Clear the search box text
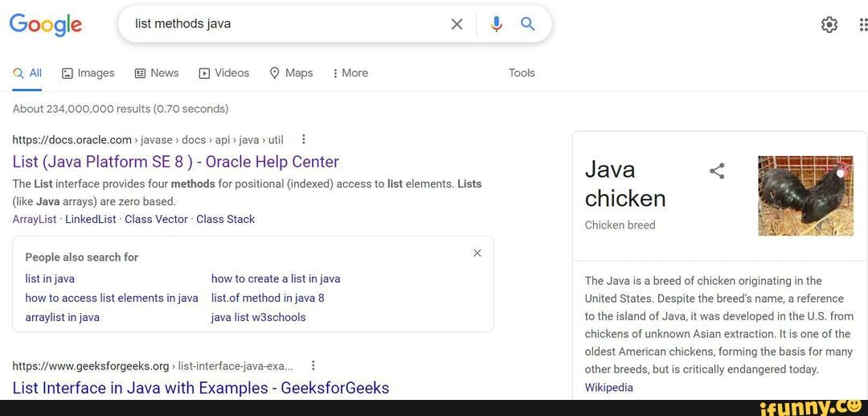The image size is (868, 416). pos(457,24)
